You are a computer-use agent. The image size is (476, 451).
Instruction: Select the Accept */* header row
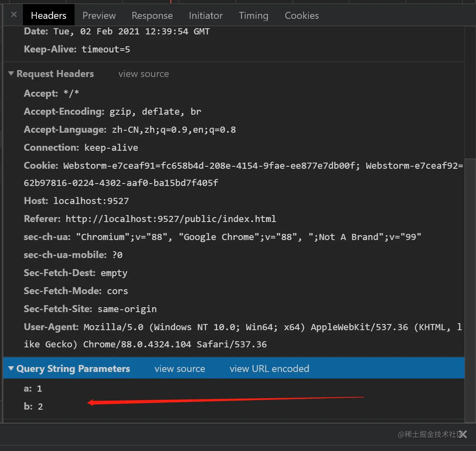pos(51,93)
